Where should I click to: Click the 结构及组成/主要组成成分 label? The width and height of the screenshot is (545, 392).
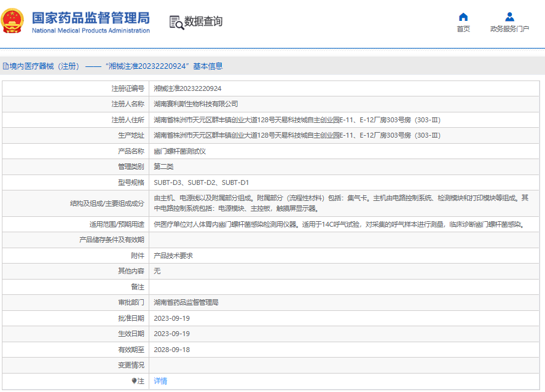(107, 203)
